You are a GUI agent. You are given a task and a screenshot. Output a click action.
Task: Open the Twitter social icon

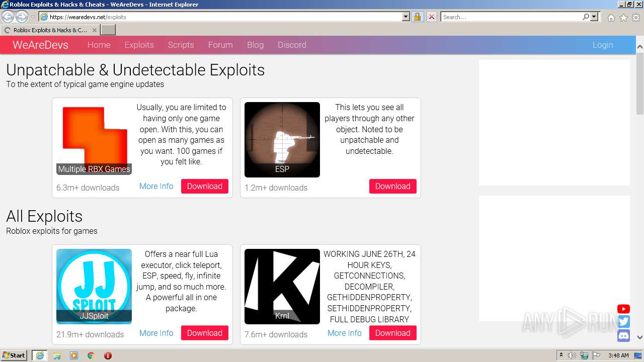(x=623, y=322)
